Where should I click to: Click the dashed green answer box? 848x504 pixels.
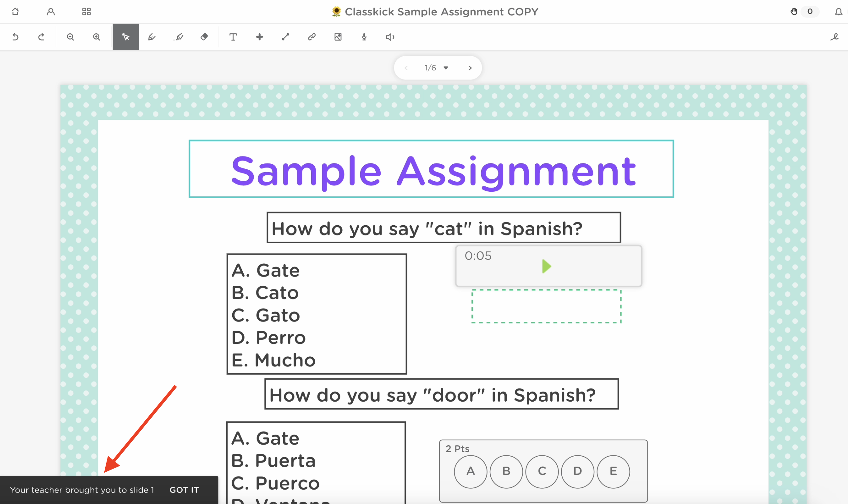(x=546, y=306)
